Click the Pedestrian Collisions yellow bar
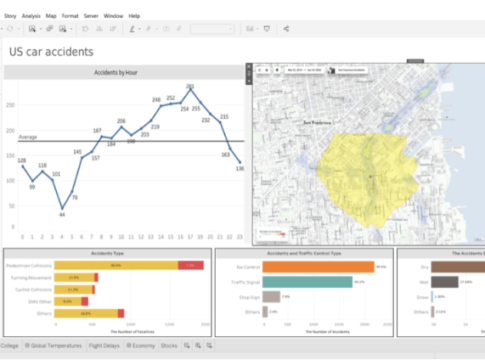Image resolution: width=485 pixels, height=360 pixels. tap(116, 265)
